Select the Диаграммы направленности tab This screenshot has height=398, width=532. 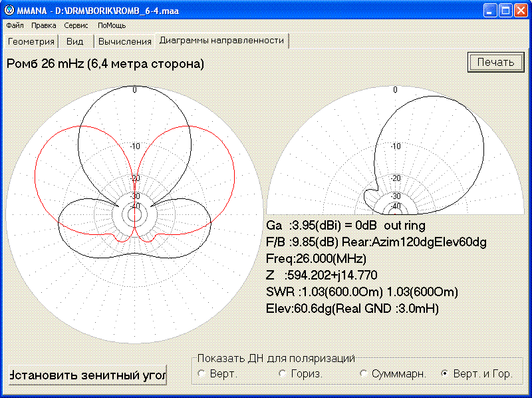point(221,41)
